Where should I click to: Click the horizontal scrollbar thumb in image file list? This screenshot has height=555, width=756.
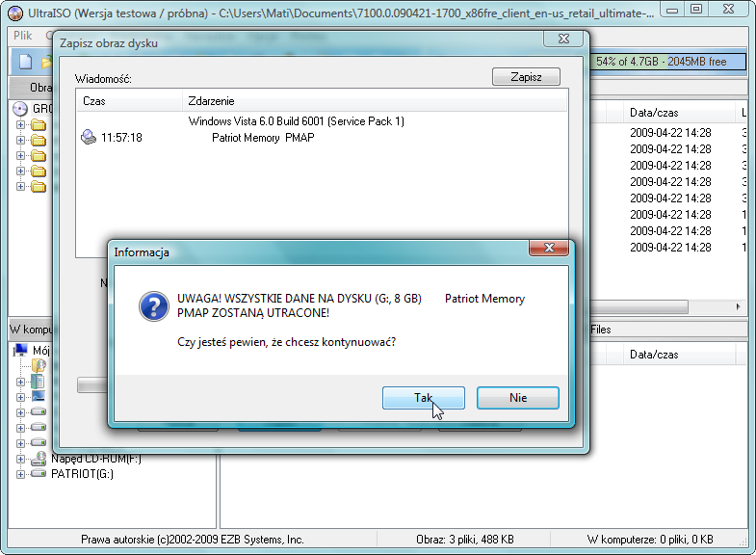(x=639, y=306)
